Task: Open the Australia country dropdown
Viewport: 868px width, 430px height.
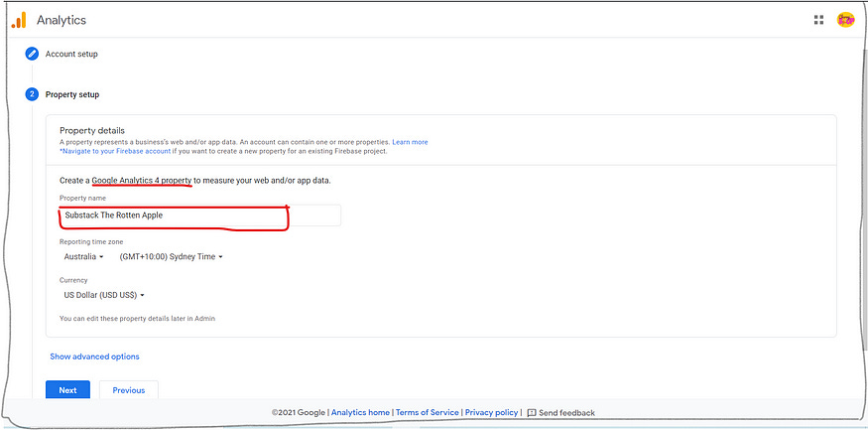Action: [83, 256]
